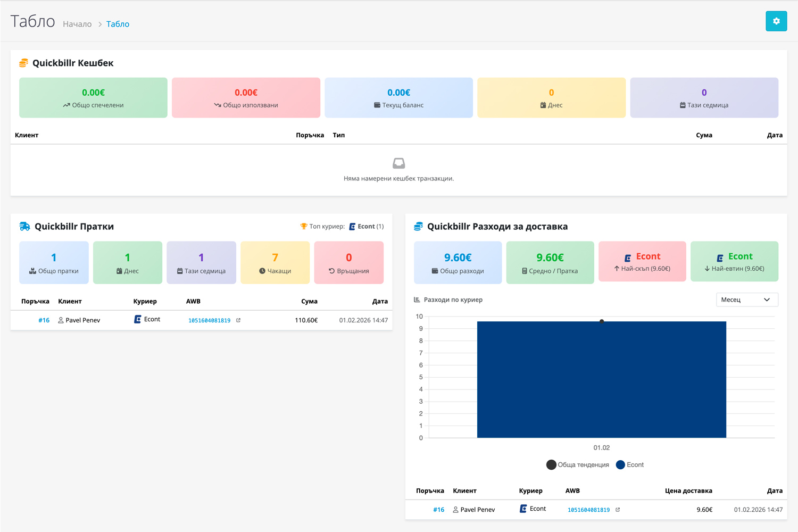This screenshot has width=798, height=532.
Task: Click the Quickbillr Кешбек coins icon
Action: (23, 63)
